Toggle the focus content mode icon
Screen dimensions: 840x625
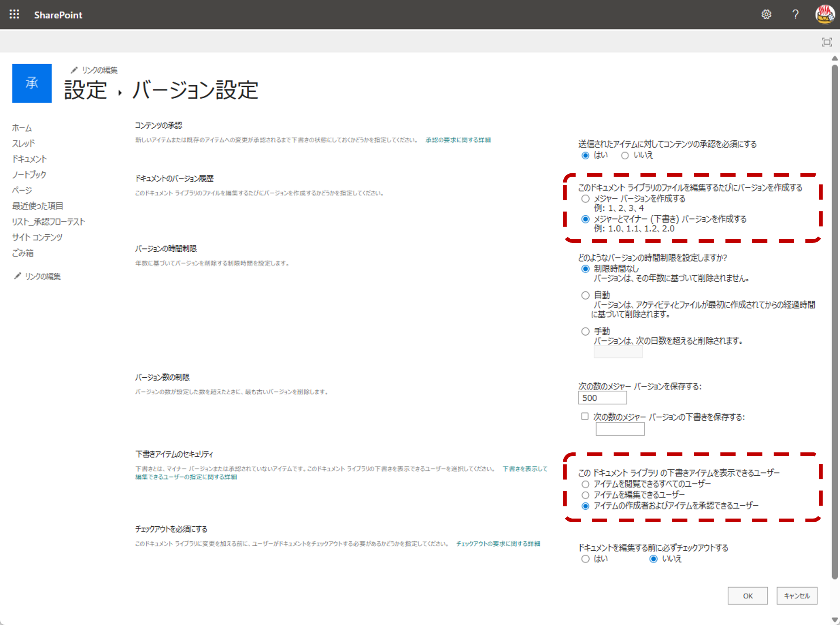point(827,42)
